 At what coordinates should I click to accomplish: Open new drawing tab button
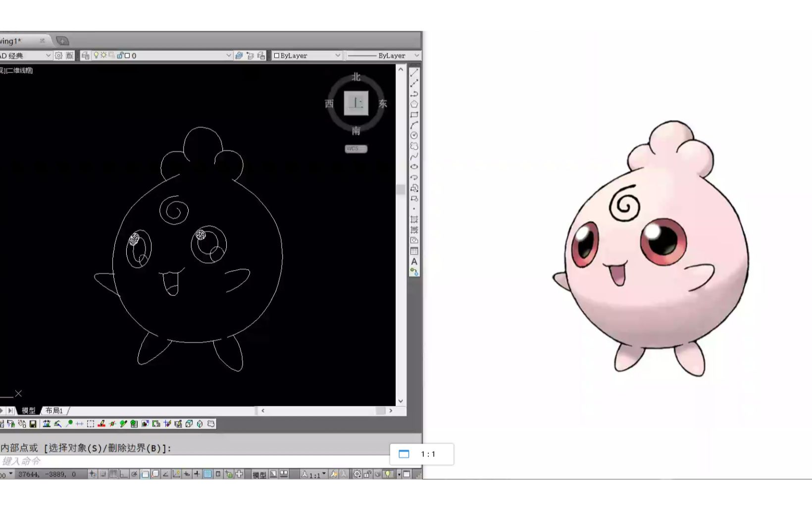click(62, 41)
